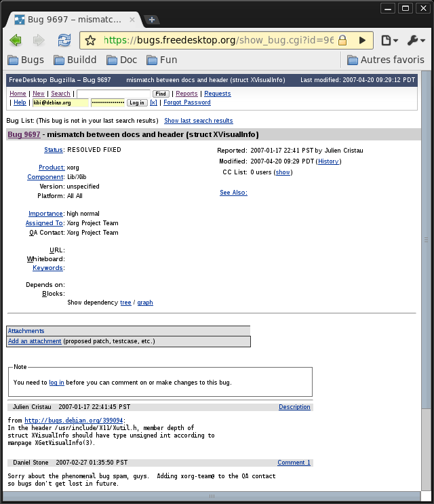Image resolution: width=434 pixels, height=504 pixels.
Task: Click the password field
Action: pyautogui.click(x=108, y=102)
